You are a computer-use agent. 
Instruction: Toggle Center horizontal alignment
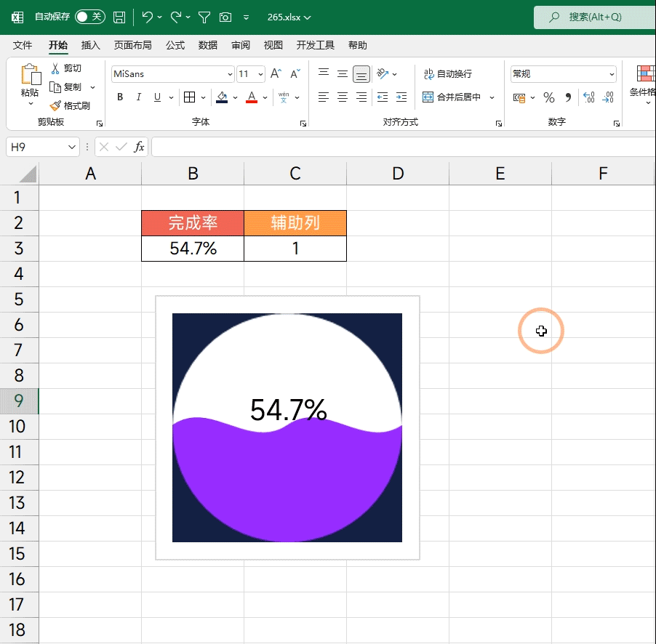coord(343,97)
